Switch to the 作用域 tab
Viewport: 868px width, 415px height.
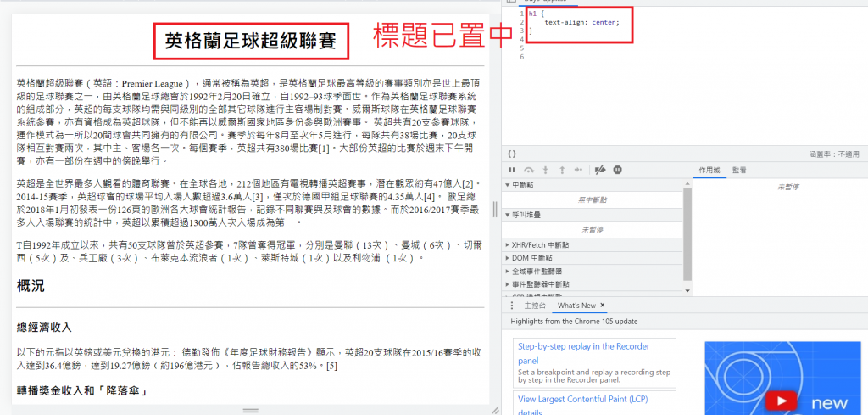point(709,170)
